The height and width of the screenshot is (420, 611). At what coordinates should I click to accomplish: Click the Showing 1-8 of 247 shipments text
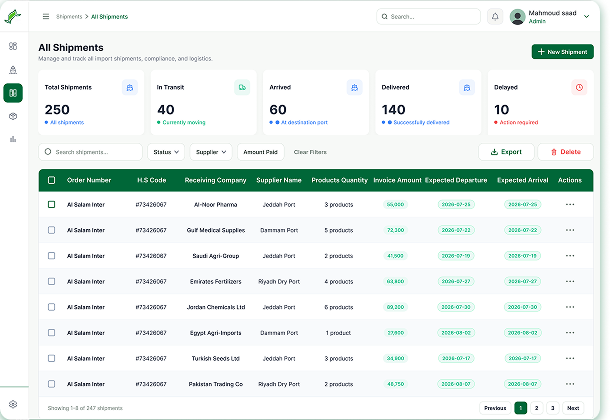pos(85,408)
